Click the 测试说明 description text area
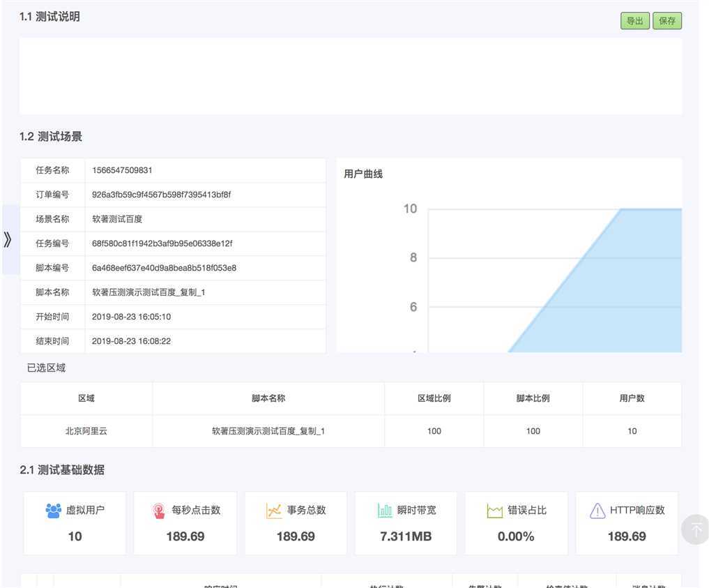 coord(351,76)
